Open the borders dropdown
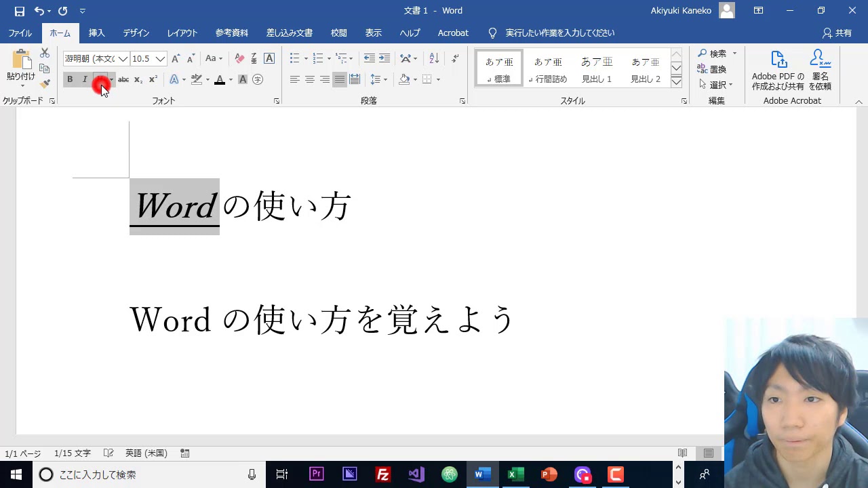868x488 pixels. pyautogui.click(x=438, y=79)
